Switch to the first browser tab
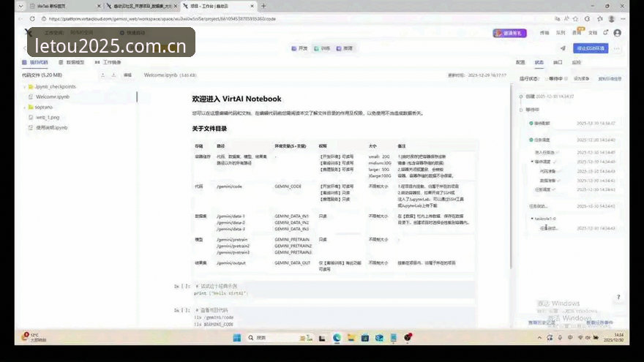The image size is (644, 362). (x=65, y=6)
